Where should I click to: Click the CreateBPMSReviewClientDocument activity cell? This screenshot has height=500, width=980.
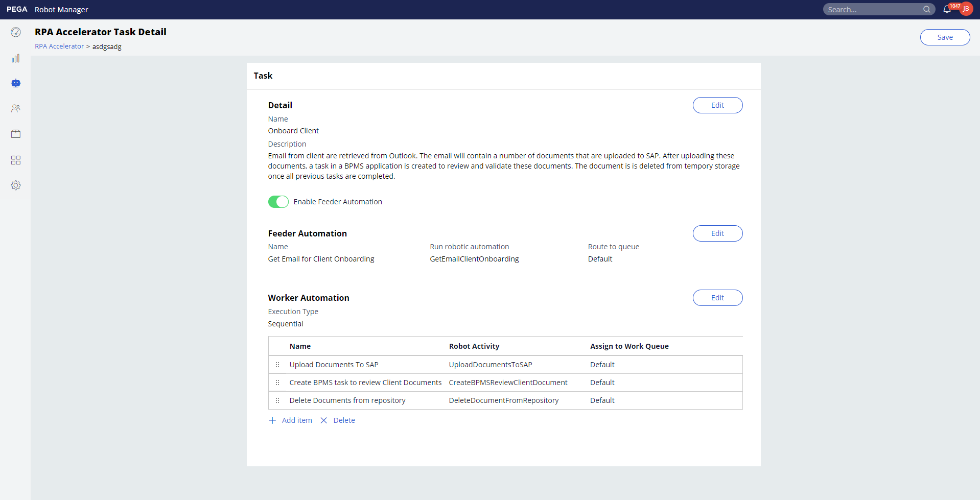508,383
